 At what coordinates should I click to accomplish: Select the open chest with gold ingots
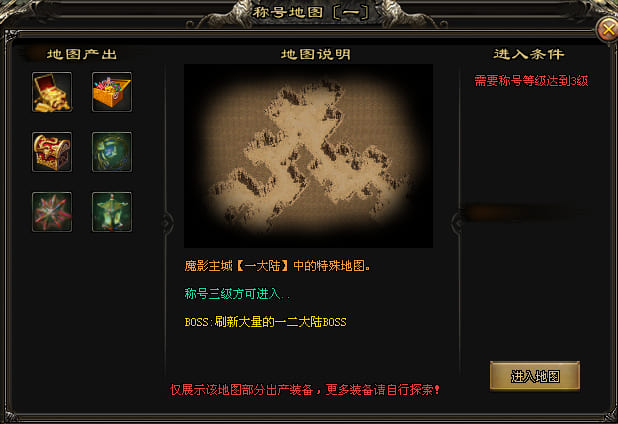[x=52, y=92]
